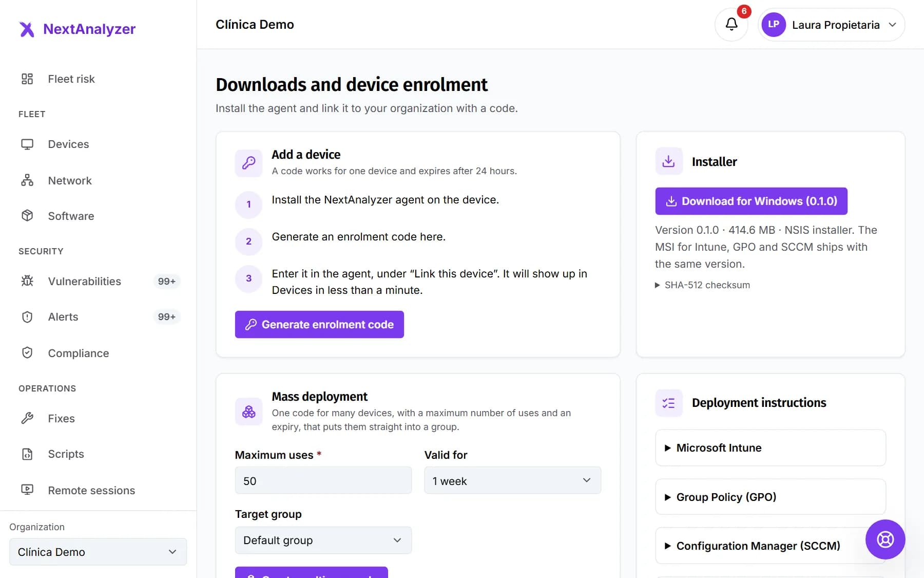Image resolution: width=924 pixels, height=578 pixels.
Task: Click the step 1 number circle
Action: [x=248, y=204]
